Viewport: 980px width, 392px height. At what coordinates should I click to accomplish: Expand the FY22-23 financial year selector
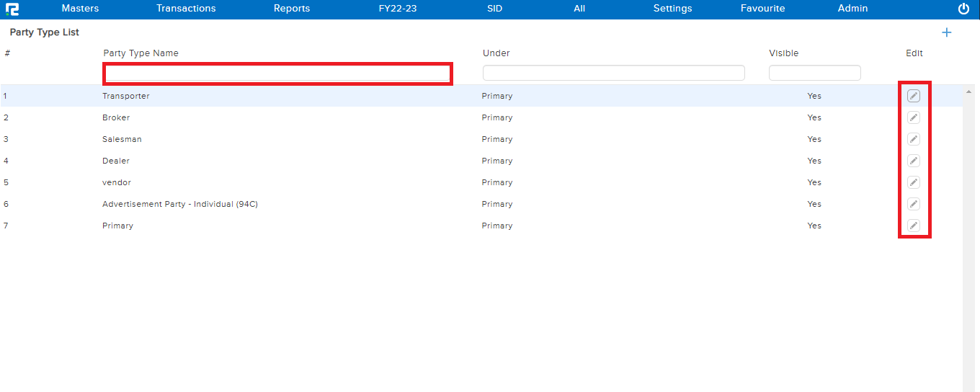398,9
